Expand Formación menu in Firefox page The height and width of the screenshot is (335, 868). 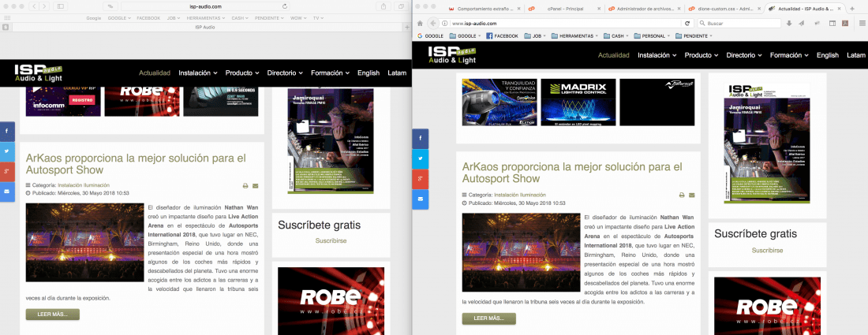pyautogui.click(x=789, y=55)
